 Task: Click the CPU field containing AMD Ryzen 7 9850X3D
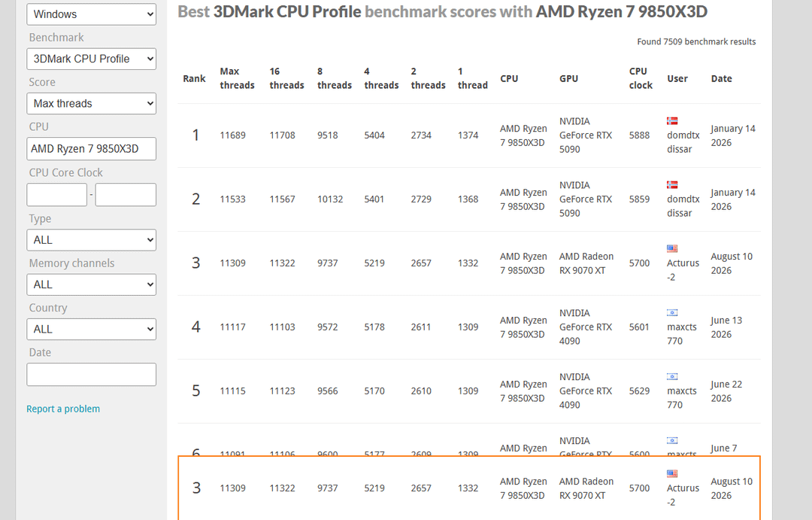pos(91,149)
